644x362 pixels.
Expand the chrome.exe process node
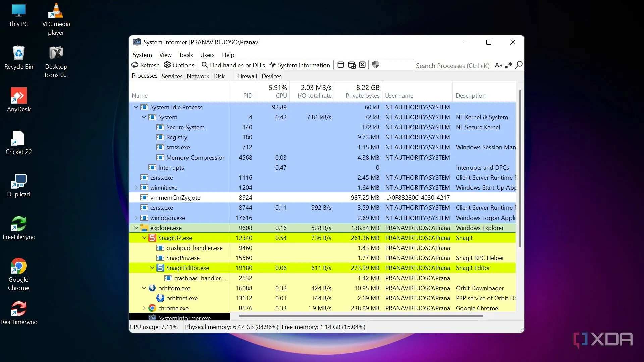pos(144,308)
